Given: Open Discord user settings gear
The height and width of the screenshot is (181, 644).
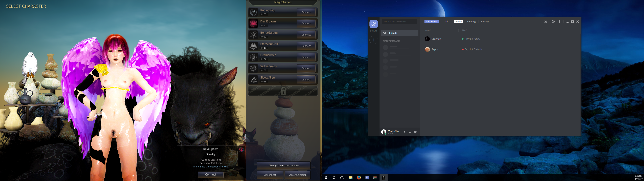Looking at the screenshot, I should [416, 132].
